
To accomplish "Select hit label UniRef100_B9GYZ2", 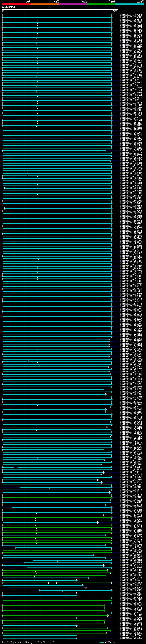I will pos(131,60).
